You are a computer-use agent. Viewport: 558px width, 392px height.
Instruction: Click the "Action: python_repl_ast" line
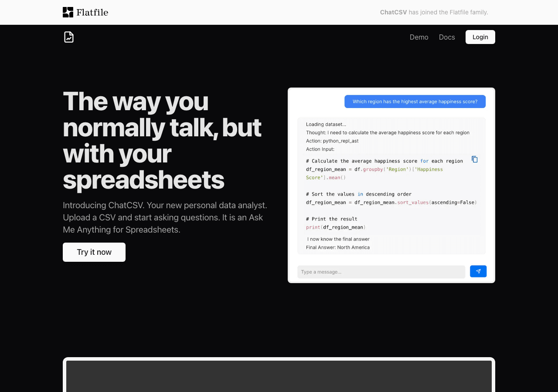tap(332, 141)
